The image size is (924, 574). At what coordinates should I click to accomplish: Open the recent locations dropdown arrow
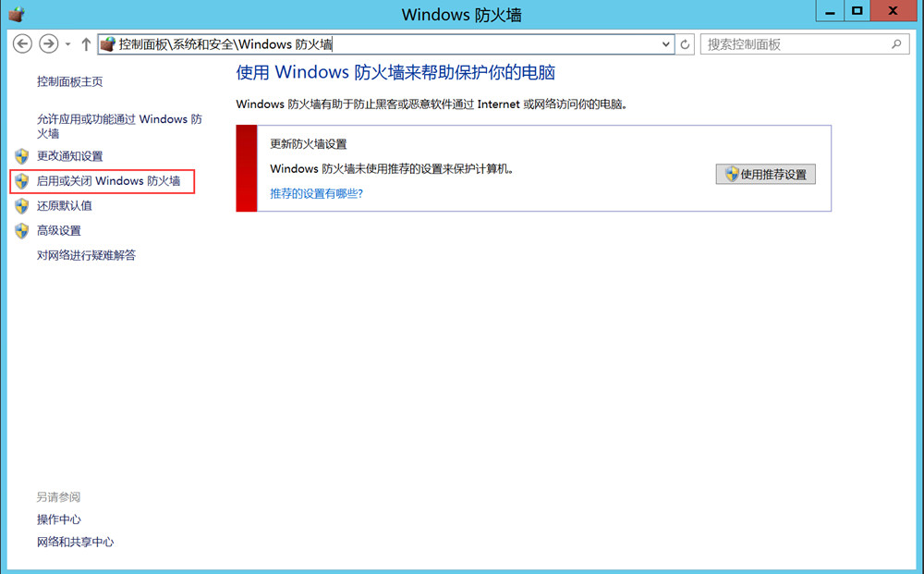tap(68, 44)
